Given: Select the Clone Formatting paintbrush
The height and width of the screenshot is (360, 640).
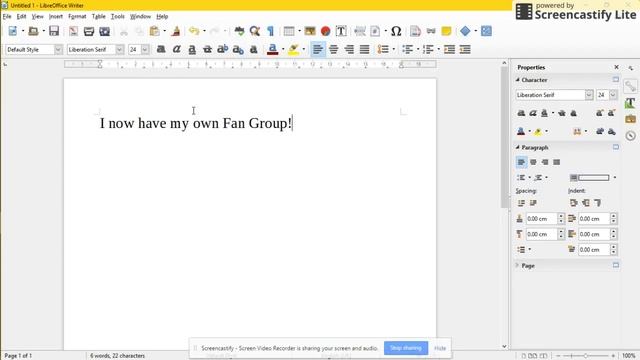Looking at the screenshot, I should point(176,31).
